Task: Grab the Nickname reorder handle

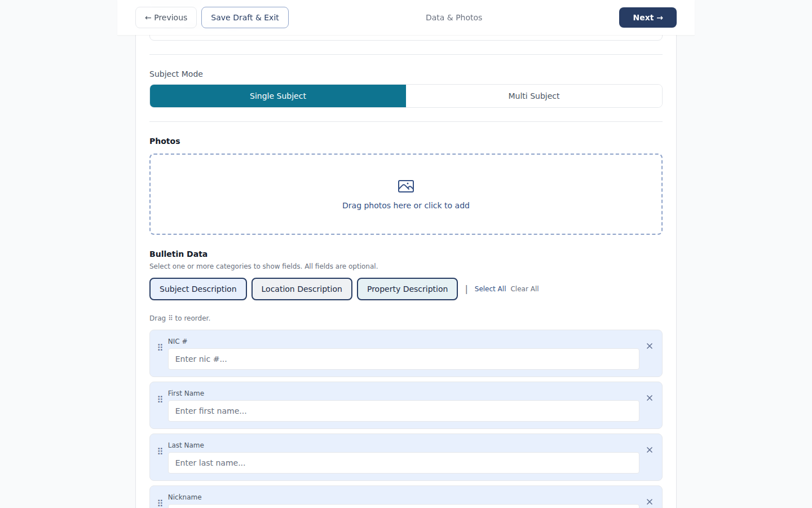Action: (x=160, y=502)
